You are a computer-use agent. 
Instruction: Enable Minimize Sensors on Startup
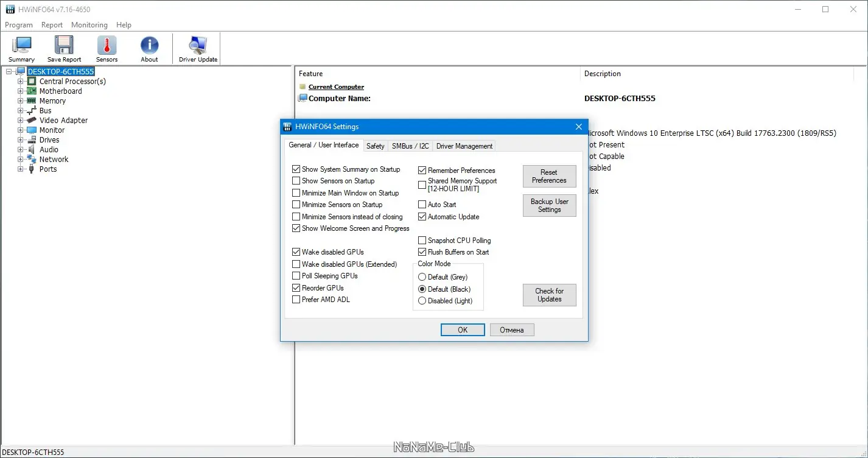296,205
